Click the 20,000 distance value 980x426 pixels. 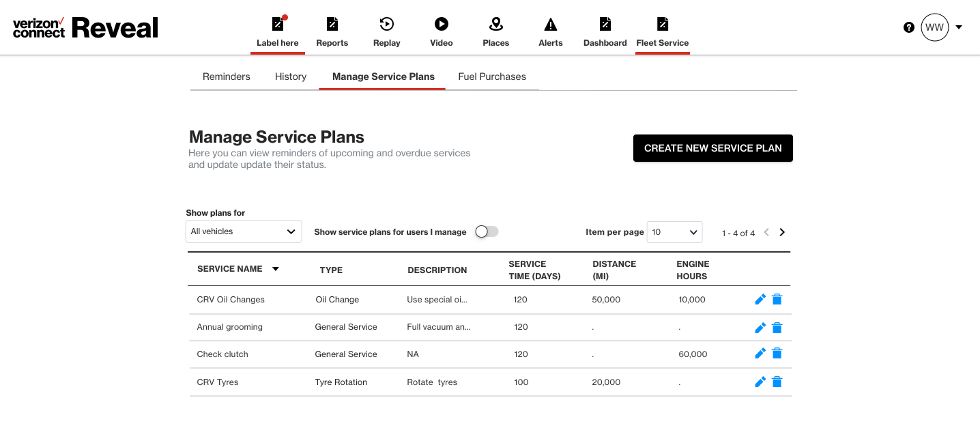[x=606, y=382]
